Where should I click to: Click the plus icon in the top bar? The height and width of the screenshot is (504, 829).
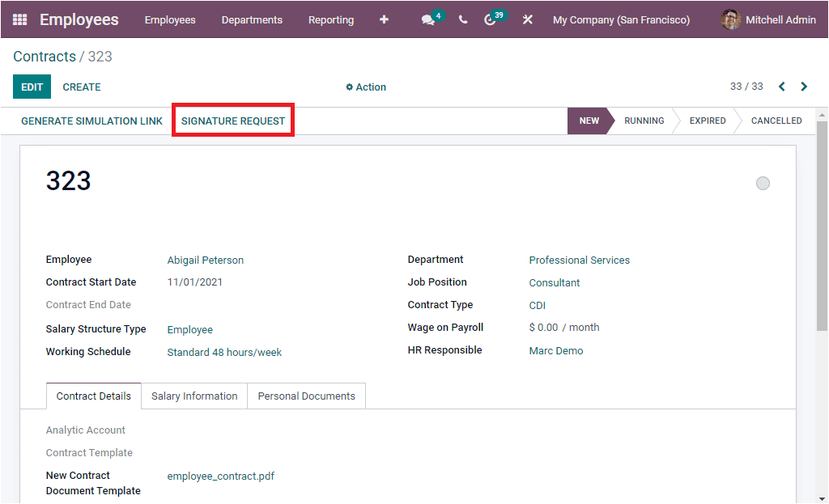[384, 19]
